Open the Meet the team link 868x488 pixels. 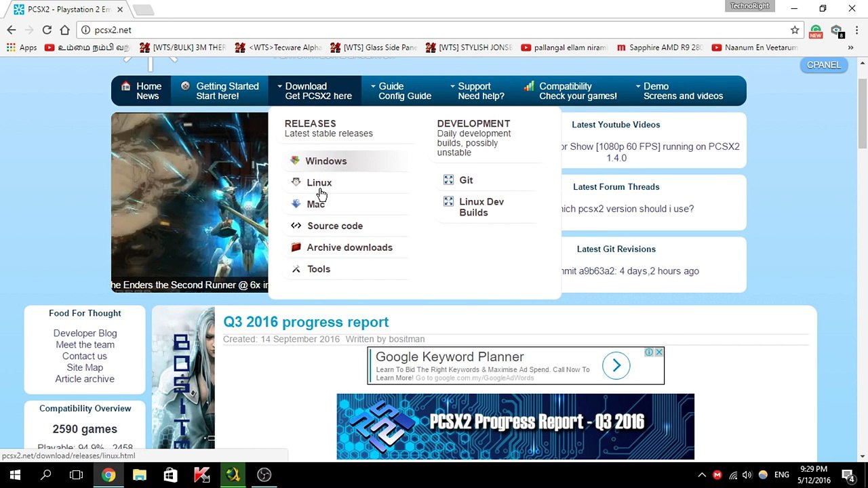(x=85, y=344)
